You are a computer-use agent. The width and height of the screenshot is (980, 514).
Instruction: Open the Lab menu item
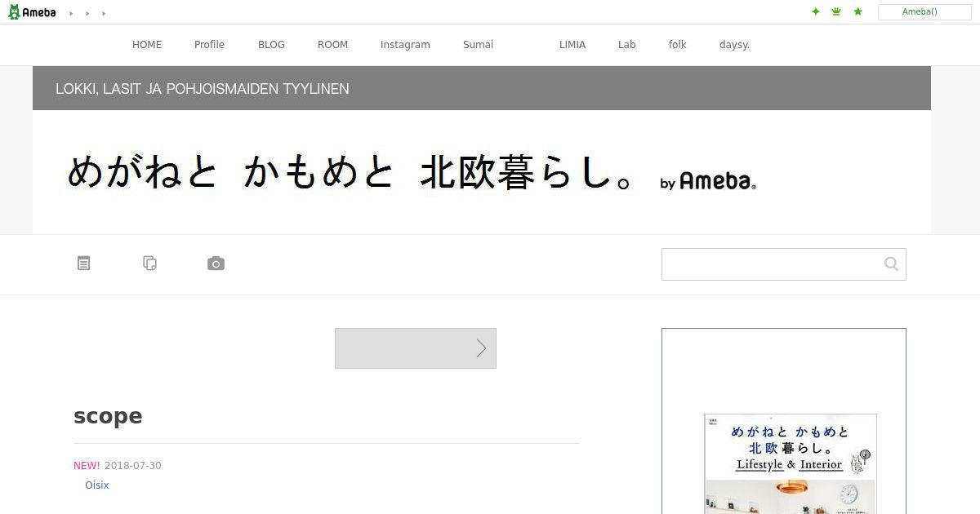click(626, 45)
